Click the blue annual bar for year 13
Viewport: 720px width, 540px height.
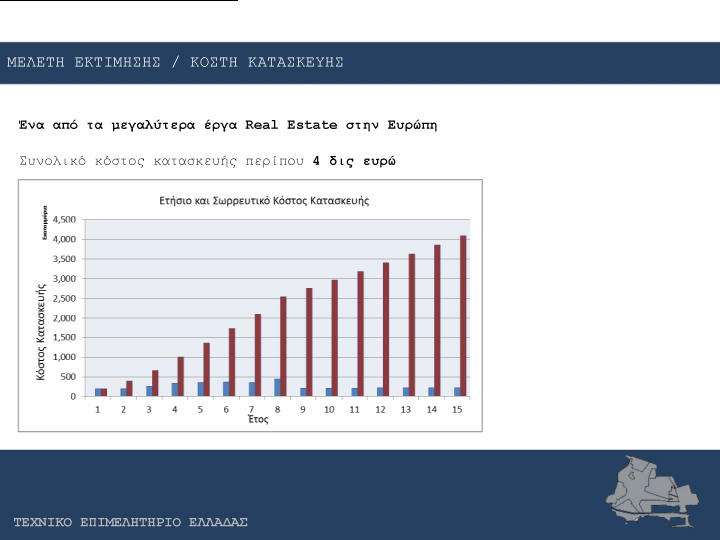coord(406,391)
